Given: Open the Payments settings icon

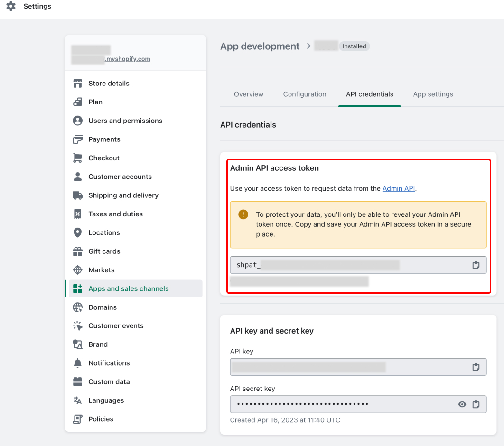Looking at the screenshot, I should coord(77,139).
